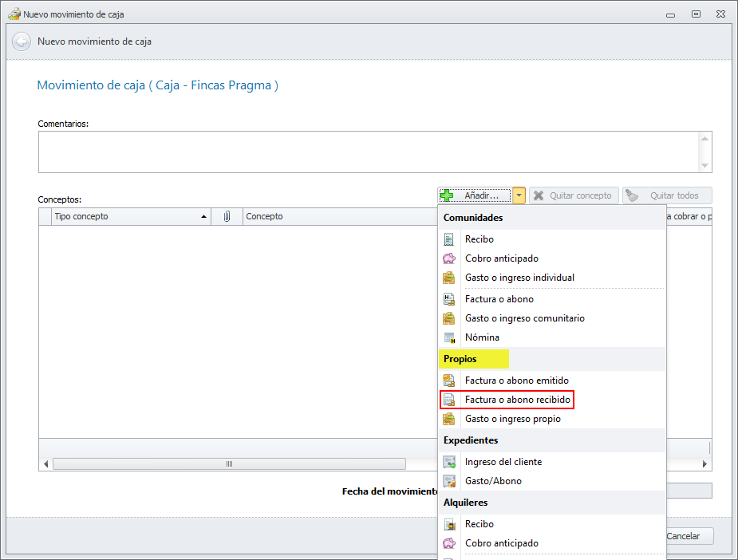Click the horizontal scrollbar right arrow

[704, 464]
